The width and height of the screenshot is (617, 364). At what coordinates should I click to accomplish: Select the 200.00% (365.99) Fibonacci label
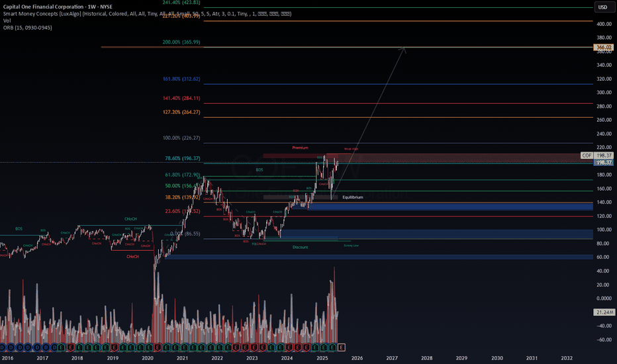[x=181, y=42]
